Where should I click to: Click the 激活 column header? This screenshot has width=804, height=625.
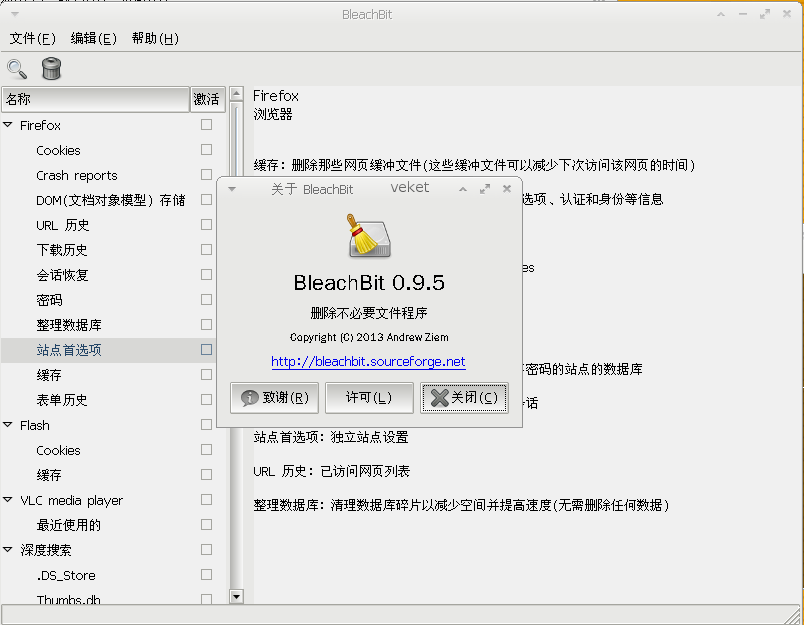pyautogui.click(x=208, y=99)
